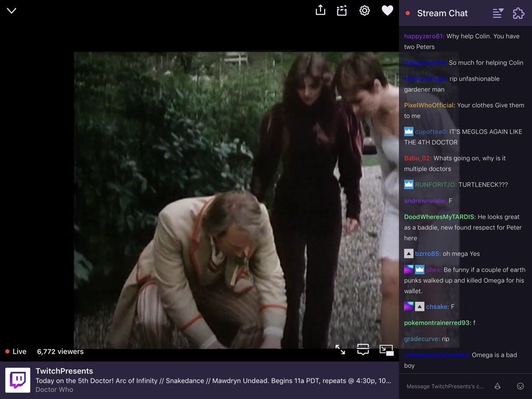The height and width of the screenshot is (399, 532).
Task: Toggle the follow heart icon
Action: [x=387, y=10]
